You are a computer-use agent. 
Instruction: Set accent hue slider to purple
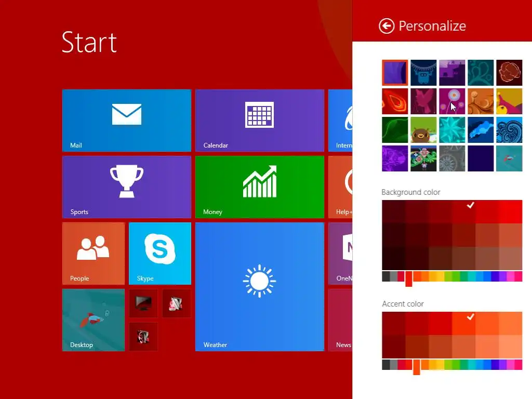point(503,365)
